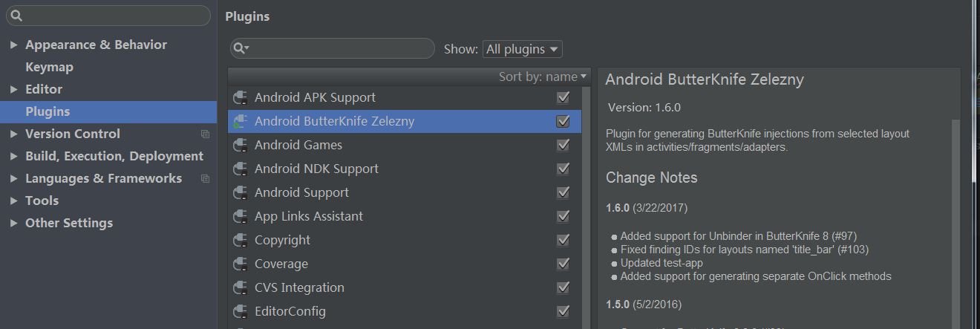Toggle the EditorConfig plugin checkbox
This screenshot has width=980, height=329.
click(563, 311)
